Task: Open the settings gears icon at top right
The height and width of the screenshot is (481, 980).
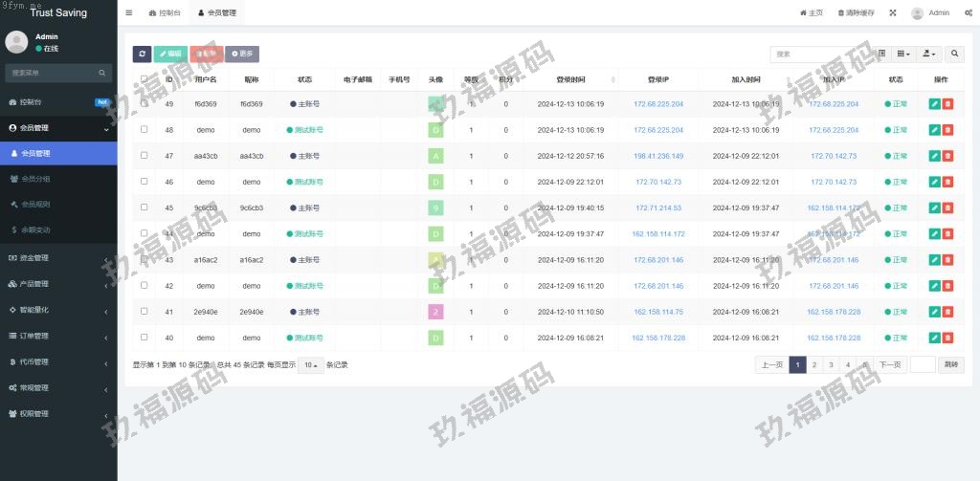Action: click(x=969, y=13)
